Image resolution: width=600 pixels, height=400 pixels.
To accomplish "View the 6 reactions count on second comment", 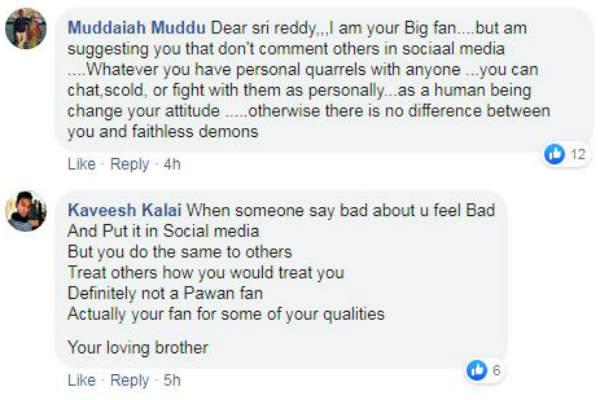I will click(x=497, y=370).
